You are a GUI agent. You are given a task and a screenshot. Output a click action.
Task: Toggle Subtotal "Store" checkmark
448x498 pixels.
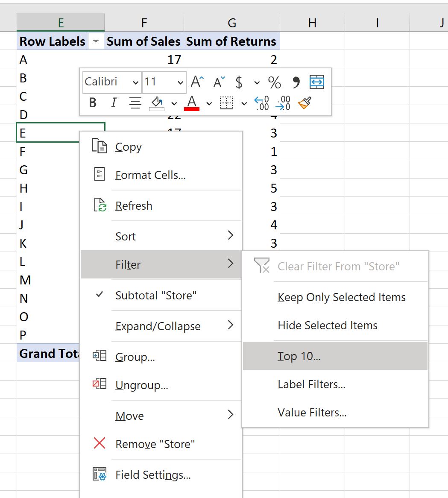tap(100, 294)
